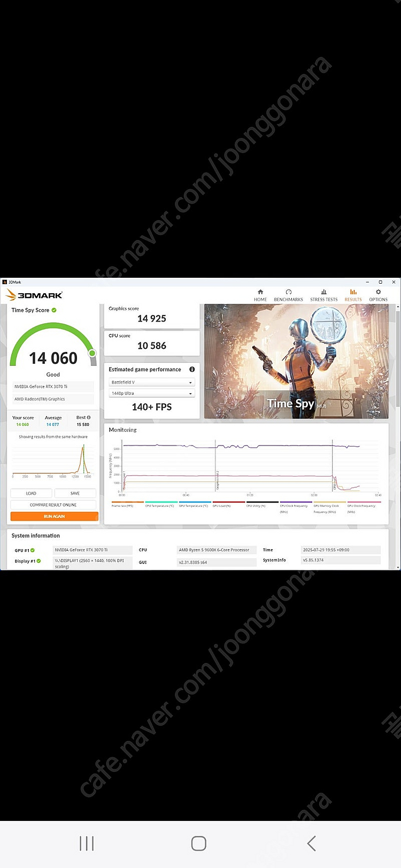
Task: Open the 1440p Ultra preset dropdown
Action: coord(152,393)
